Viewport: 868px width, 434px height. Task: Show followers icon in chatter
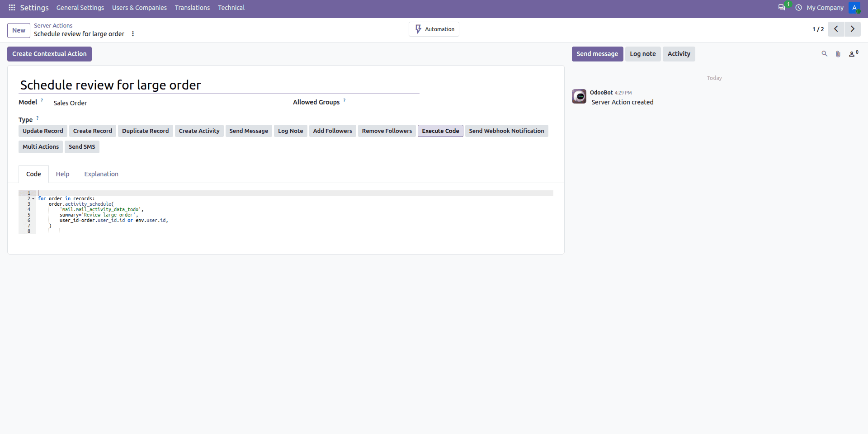pos(854,54)
